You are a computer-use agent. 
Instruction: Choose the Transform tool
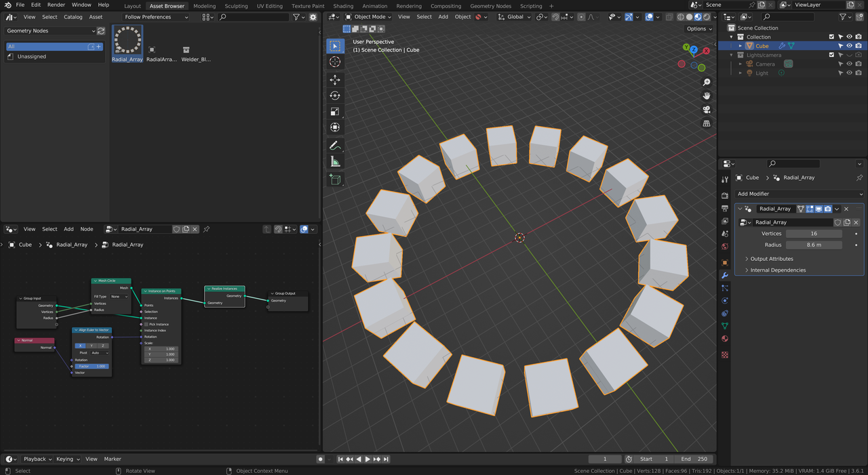click(x=335, y=127)
